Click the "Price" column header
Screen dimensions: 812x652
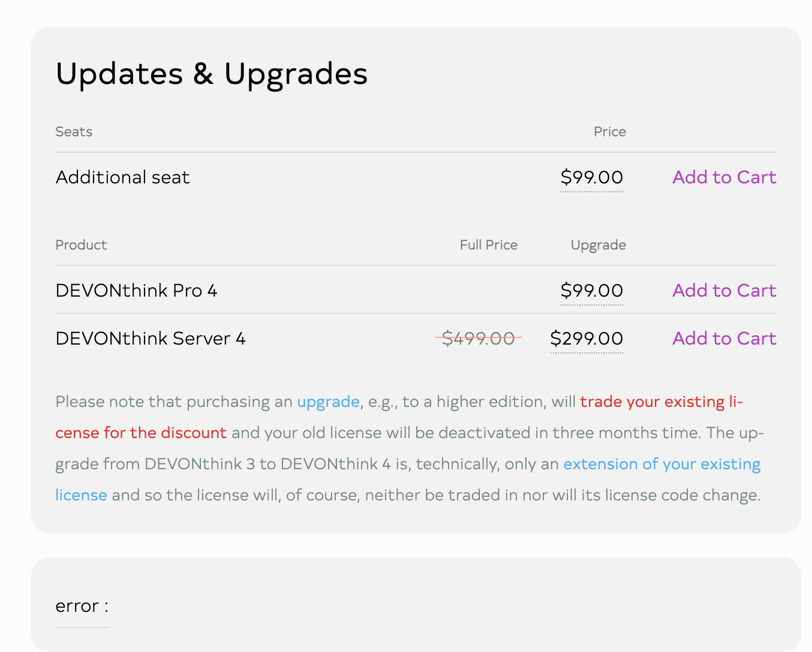(x=609, y=132)
